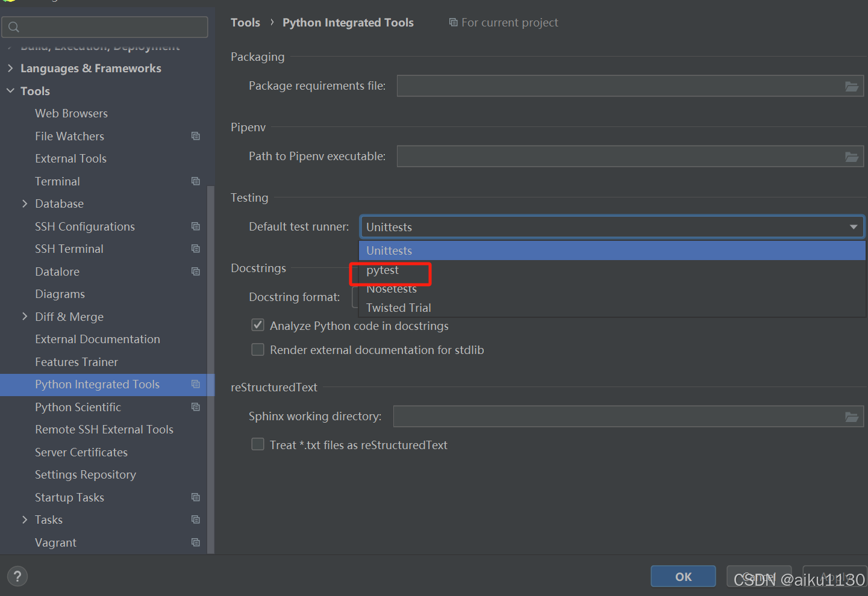The image size is (868, 596).
Task: Open Terminal settings
Action: tap(57, 181)
